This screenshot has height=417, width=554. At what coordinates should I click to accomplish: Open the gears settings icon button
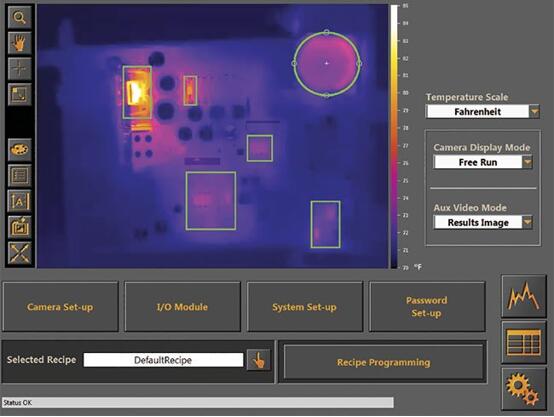coord(524,389)
